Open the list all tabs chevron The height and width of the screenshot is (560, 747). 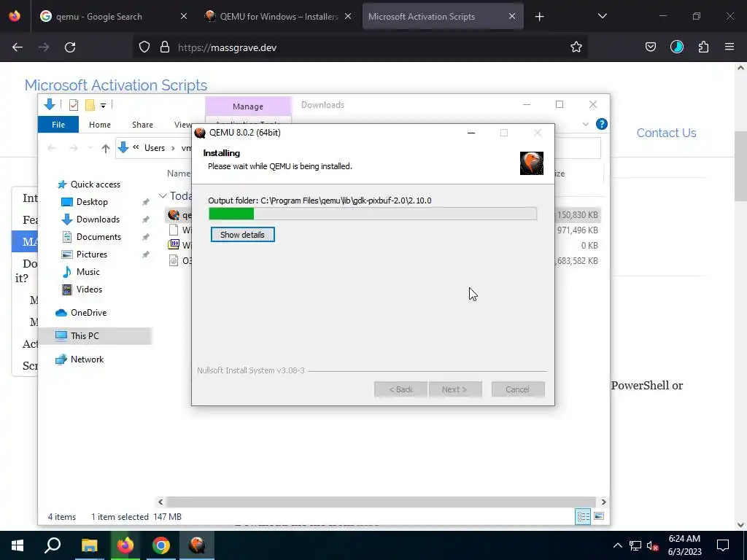602,16
